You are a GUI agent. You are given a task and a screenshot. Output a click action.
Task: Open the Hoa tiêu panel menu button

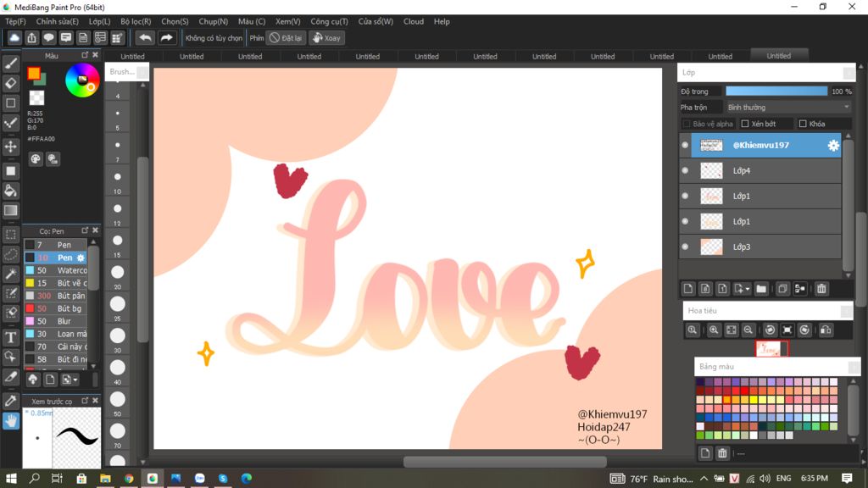(x=847, y=311)
